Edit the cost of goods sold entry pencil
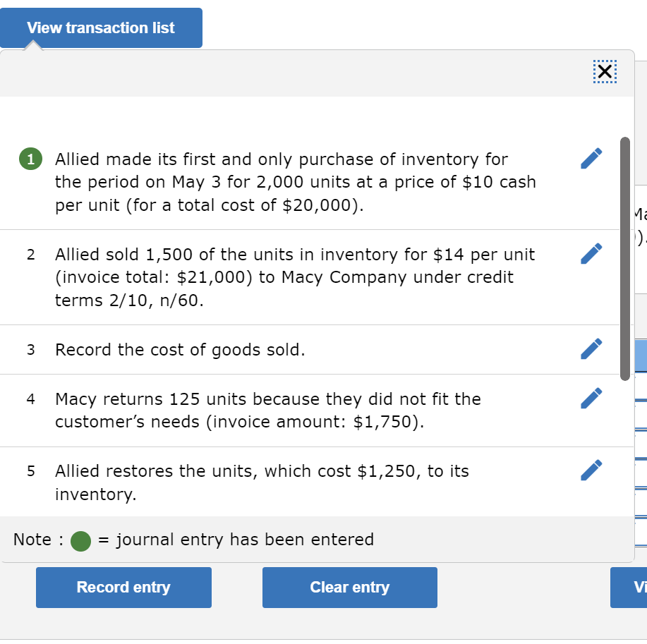This screenshot has height=644, width=647. tap(591, 348)
